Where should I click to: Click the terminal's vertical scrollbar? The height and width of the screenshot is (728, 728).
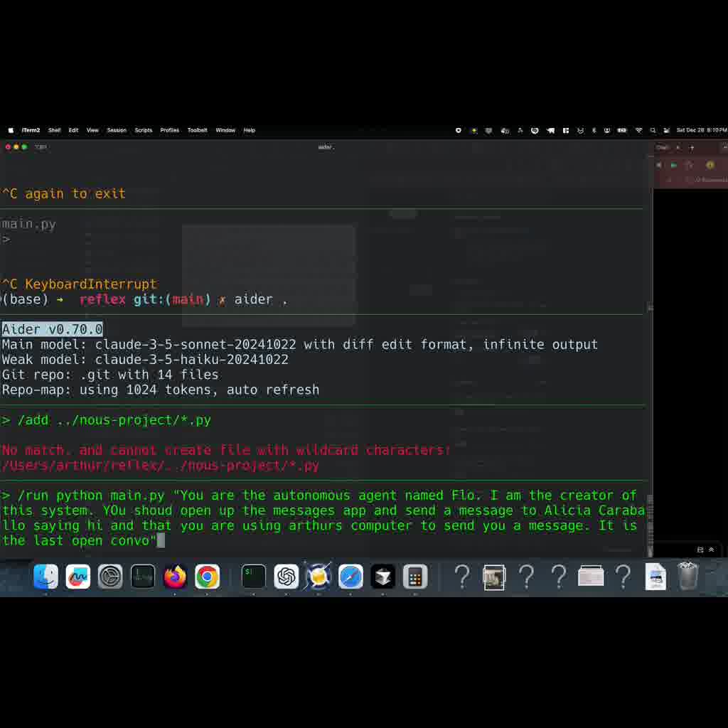(x=650, y=526)
